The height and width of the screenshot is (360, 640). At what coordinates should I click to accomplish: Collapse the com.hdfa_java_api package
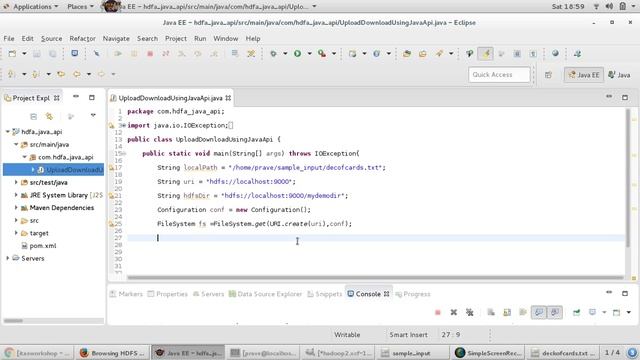click(24, 157)
